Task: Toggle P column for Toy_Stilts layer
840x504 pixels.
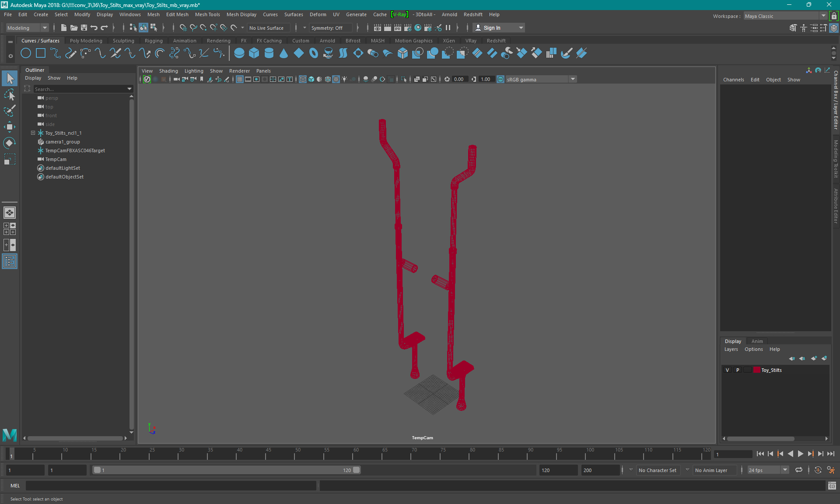Action: 737,370
